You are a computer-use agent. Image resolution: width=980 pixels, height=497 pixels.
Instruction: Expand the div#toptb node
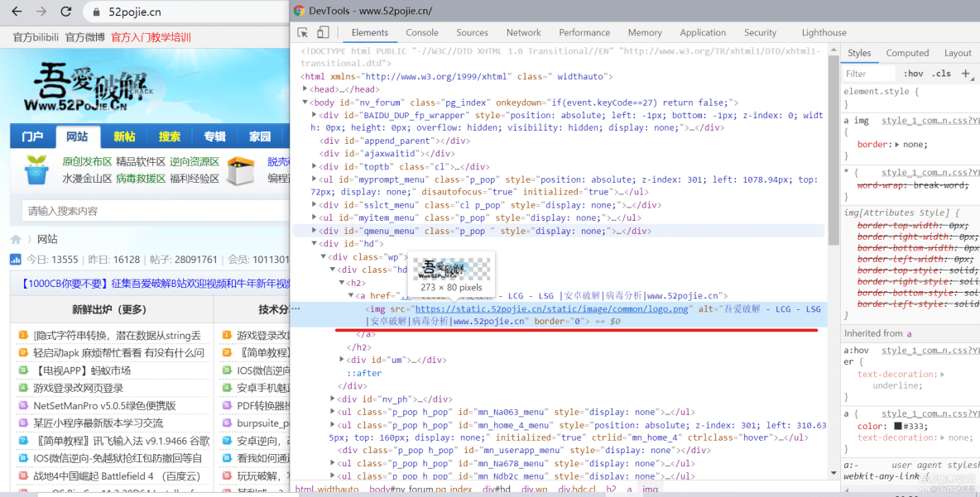315,167
